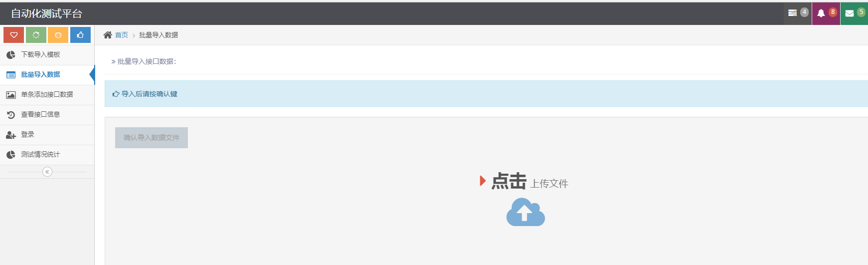Click the 确认导入数据文件 button
The image size is (868, 265).
coord(151,138)
